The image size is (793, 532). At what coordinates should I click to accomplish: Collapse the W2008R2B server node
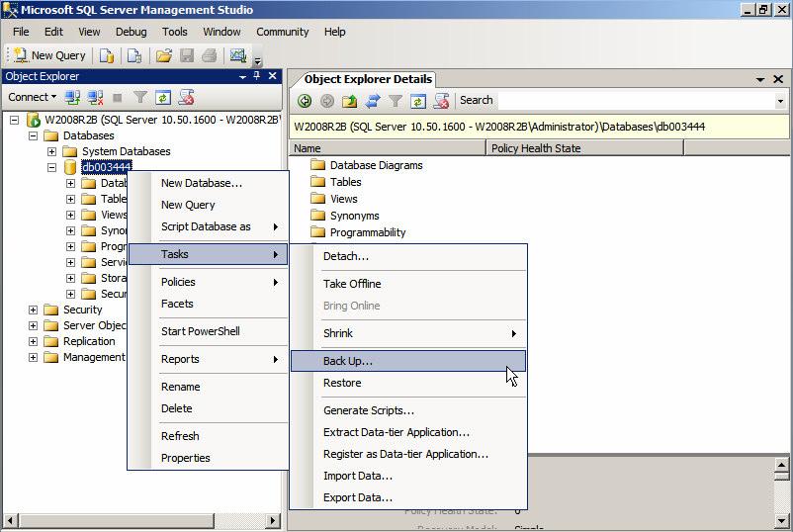coord(15,120)
